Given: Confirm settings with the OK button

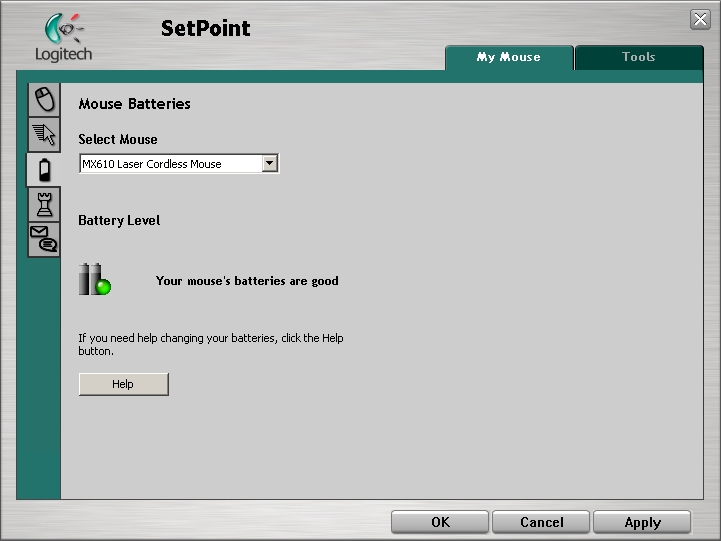Looking at the screenshot, I should (x=440, y=522).
